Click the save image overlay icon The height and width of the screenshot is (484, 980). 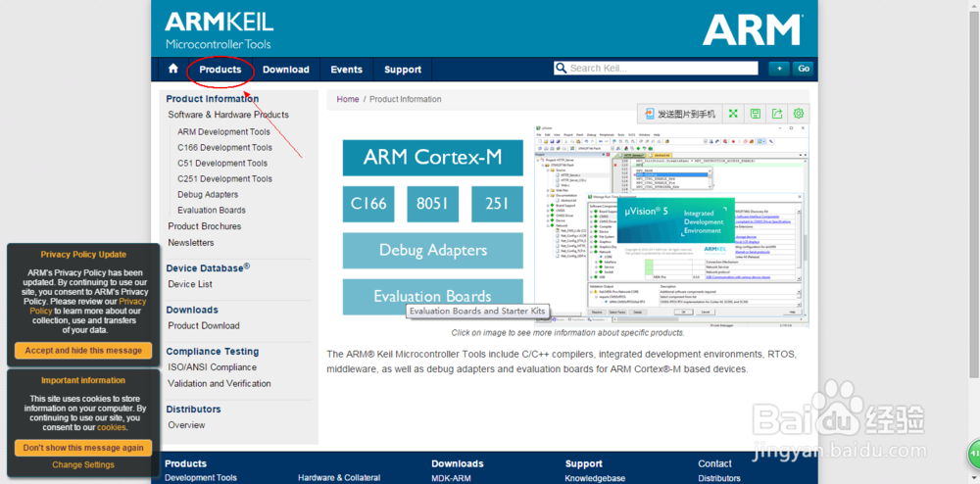pyautogui.click(x=755, y=114)
